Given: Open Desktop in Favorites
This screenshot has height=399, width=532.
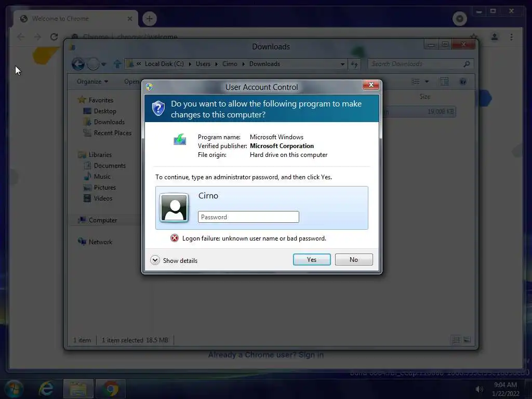Looking at the screenshot, I should (x=105, y=111).
